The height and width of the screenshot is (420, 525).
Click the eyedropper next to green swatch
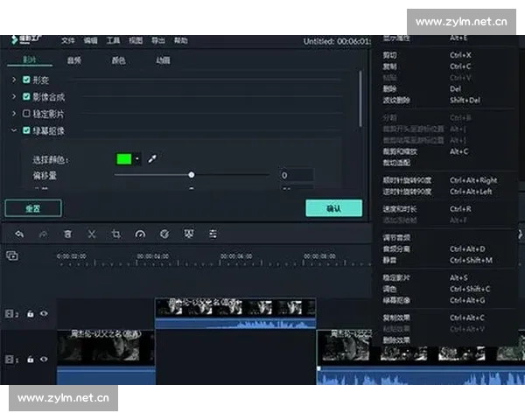pyautogui.click(x=151, y=159)
